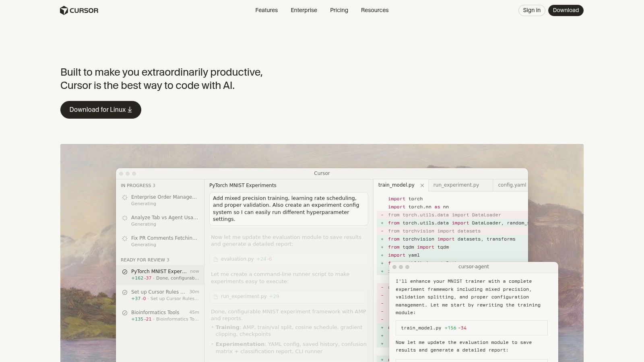Click the Sign in button

tap(532, 10)
